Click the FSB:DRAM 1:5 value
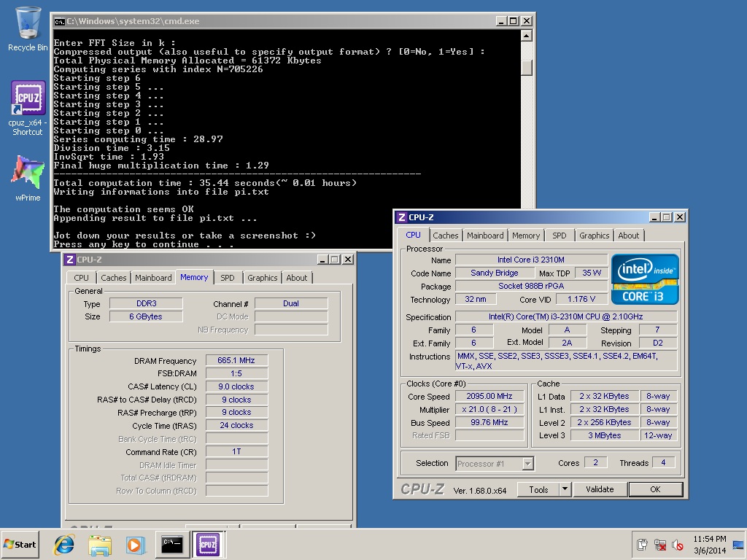This screenshot has height=560, width=747. 236,373
